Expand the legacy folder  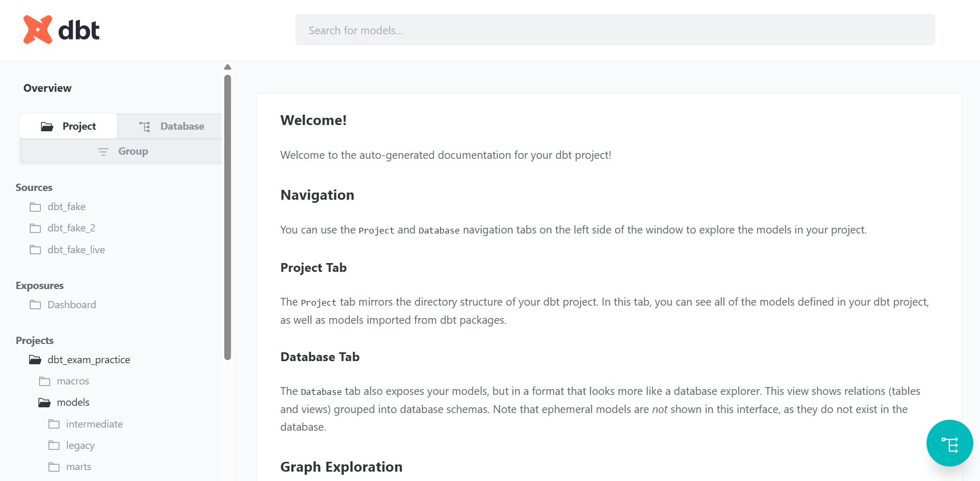coord(80,445)
